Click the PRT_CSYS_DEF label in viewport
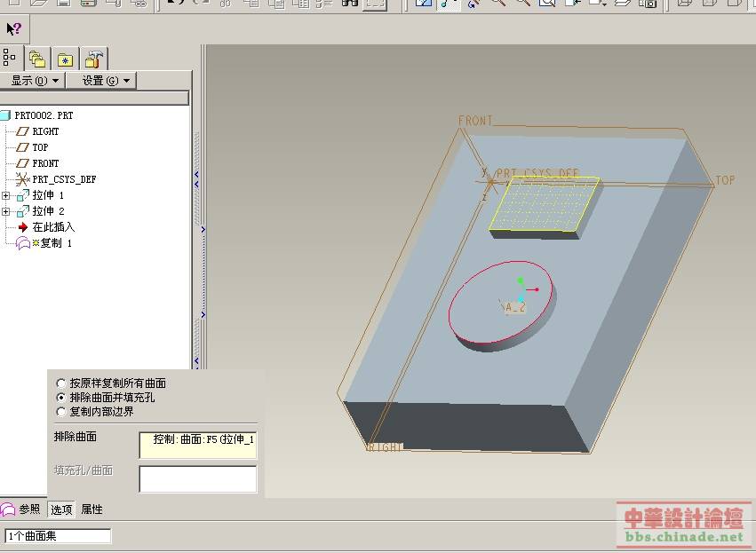This screenshot has width=756, height=553. [x=537, y=173]
